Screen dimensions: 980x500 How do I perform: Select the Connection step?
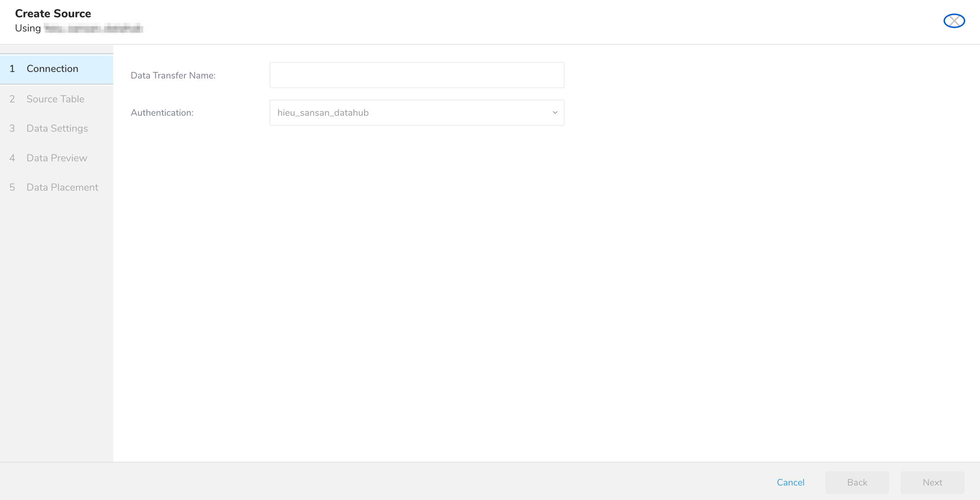(52, 69)
